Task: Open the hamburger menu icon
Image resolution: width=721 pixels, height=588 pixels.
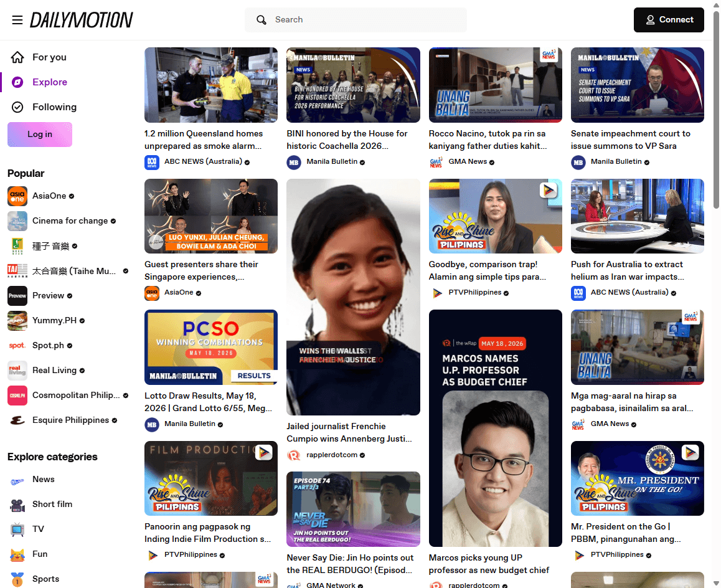Action: pos(17,20)
